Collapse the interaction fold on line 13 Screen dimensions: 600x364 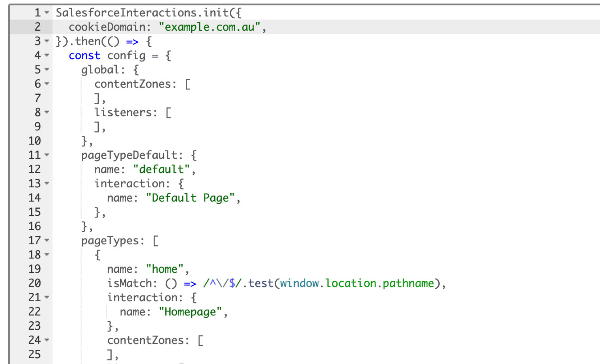(46, 184)
